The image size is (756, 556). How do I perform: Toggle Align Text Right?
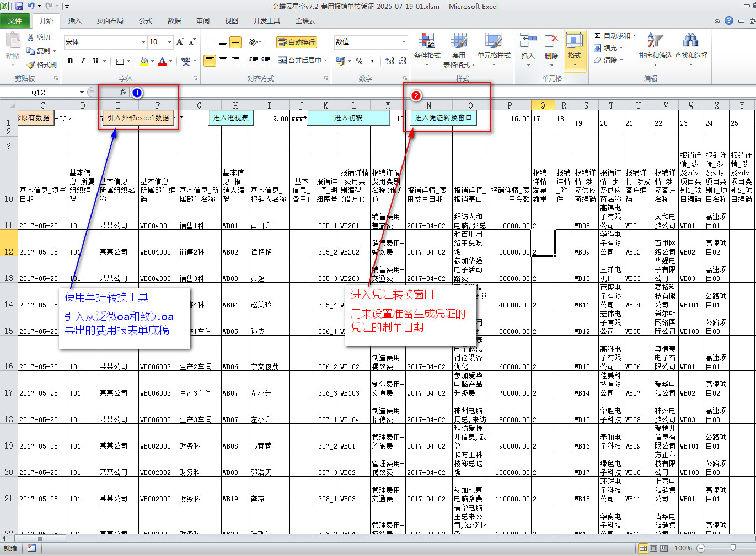[x=235, y=61]
